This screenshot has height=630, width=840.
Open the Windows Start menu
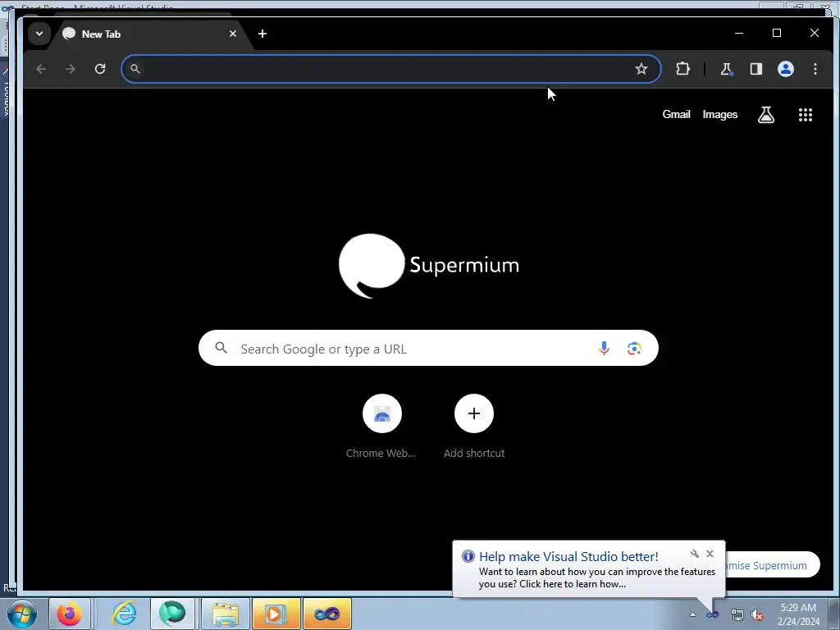pyautogui.click(x=21, y=614)
